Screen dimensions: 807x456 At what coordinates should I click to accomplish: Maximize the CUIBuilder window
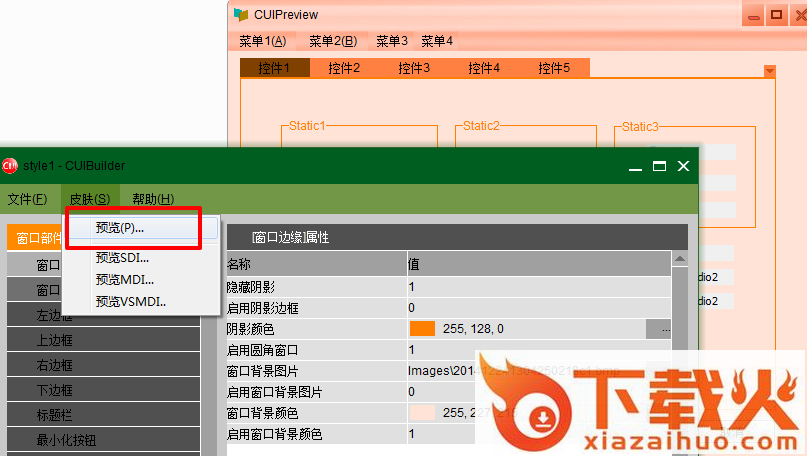pos(659,166)
